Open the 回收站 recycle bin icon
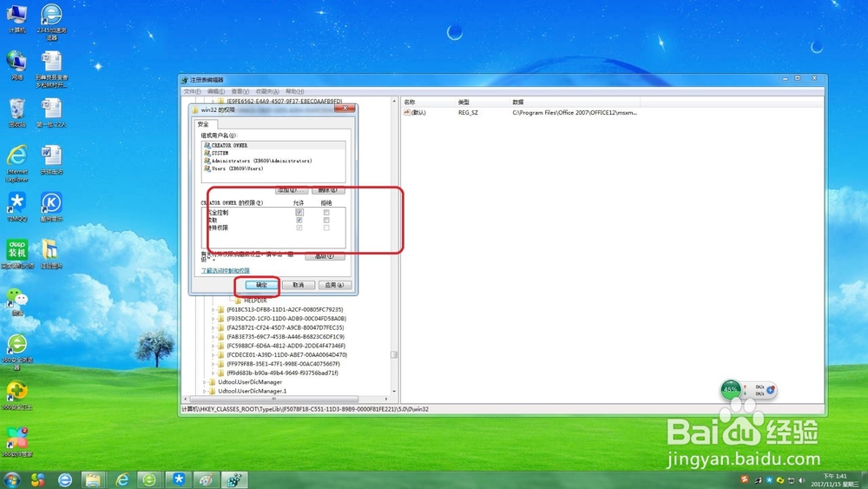This screenshot has height=489, width=868. (x=16, y=113)
